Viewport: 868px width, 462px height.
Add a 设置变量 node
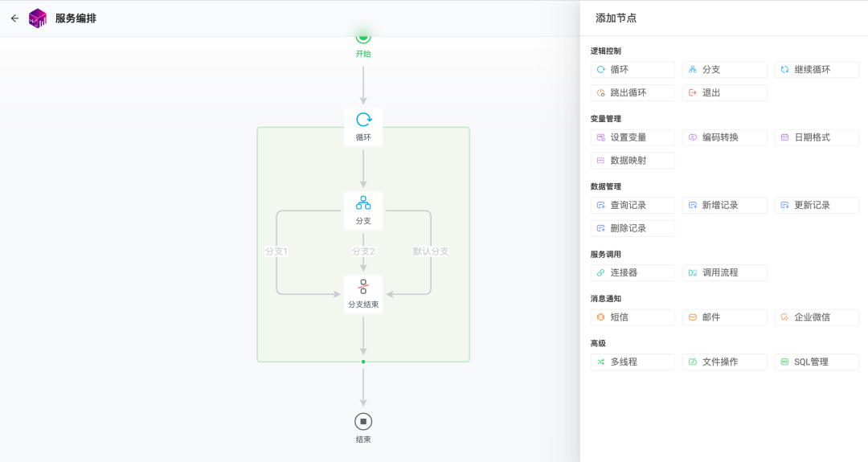coord(633,137)
